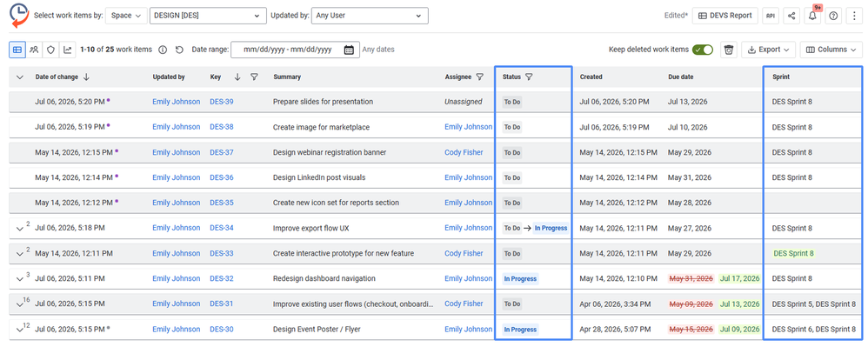Switch to the chart view icon
The height and width of the screenshot is (347, 868).
click(68, 50)
